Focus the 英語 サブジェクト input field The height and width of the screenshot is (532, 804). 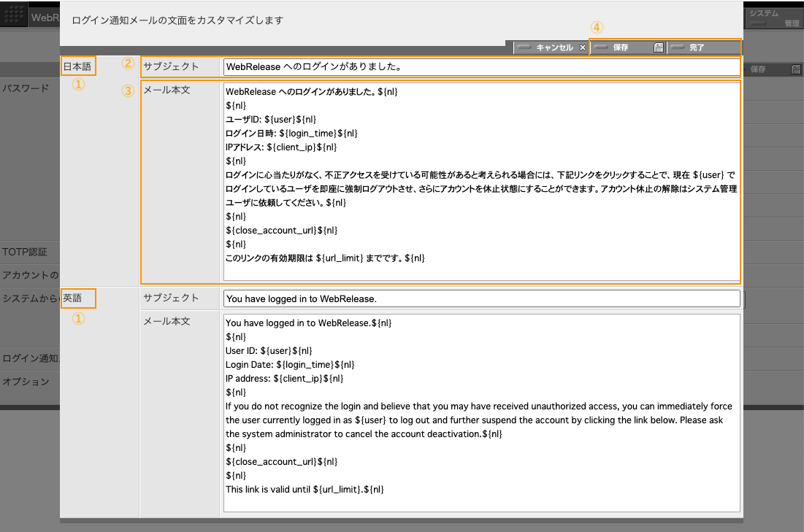coord(481,298)
